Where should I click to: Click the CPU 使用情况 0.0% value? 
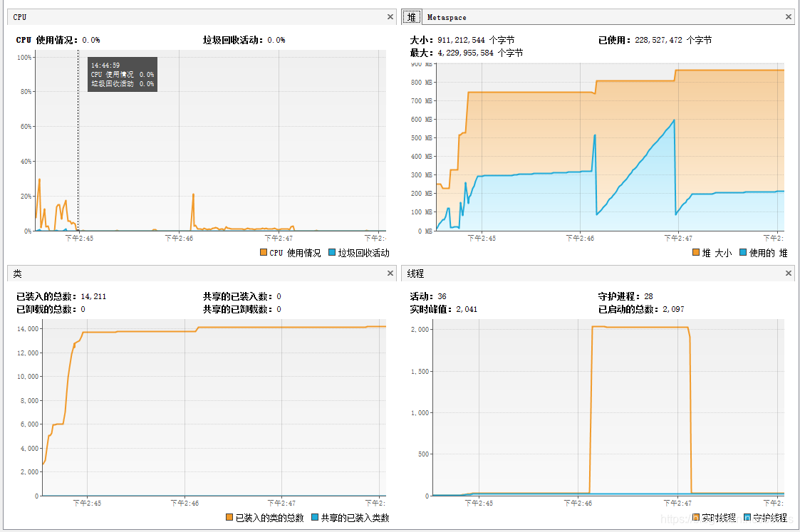pos(90,40)
